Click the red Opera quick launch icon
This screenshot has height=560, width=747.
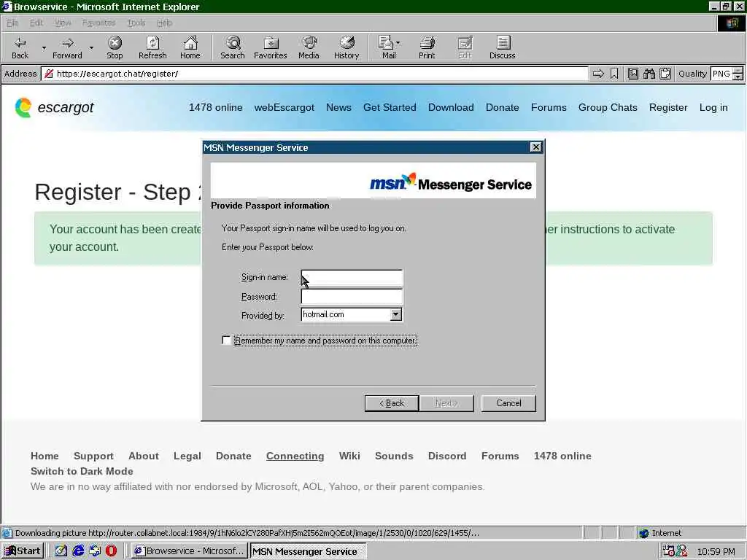click(111, 551)
